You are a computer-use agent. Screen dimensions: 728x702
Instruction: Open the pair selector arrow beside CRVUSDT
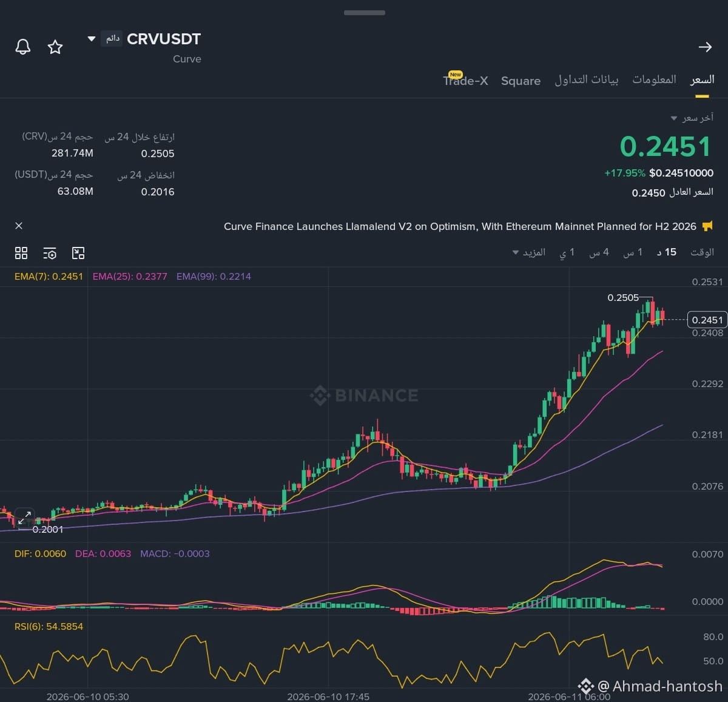point(92,39)
